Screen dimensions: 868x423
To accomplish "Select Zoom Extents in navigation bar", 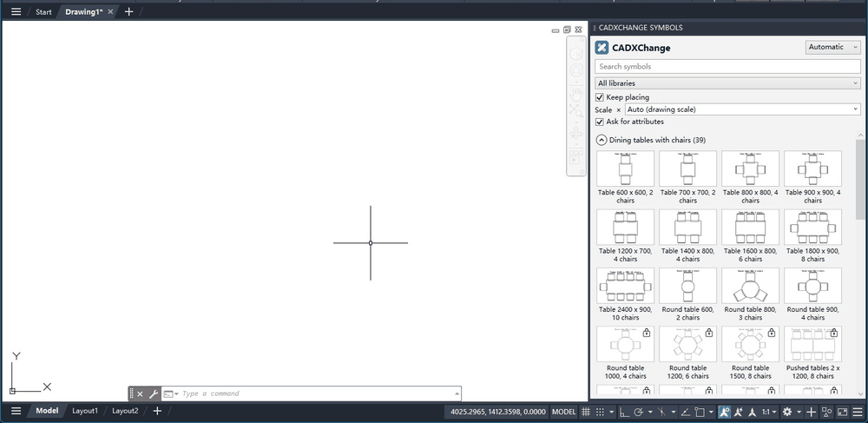I will pyautogui.click(x=576, y=110).
